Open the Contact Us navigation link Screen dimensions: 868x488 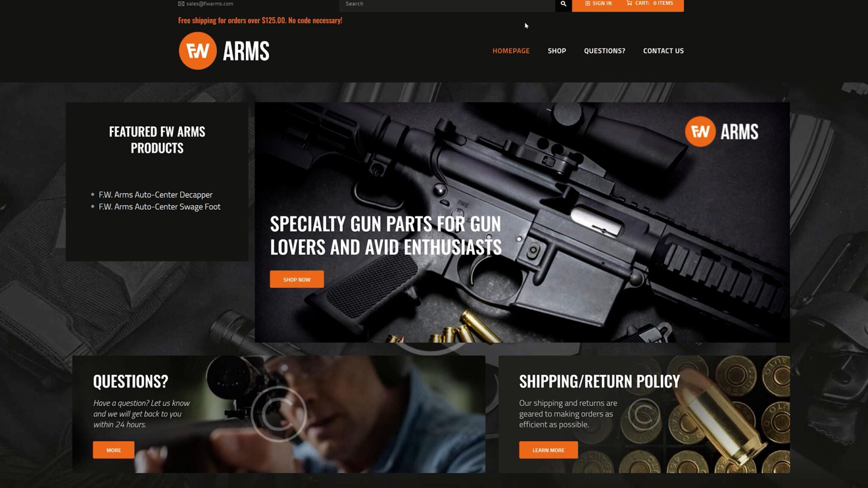[663, 51]
